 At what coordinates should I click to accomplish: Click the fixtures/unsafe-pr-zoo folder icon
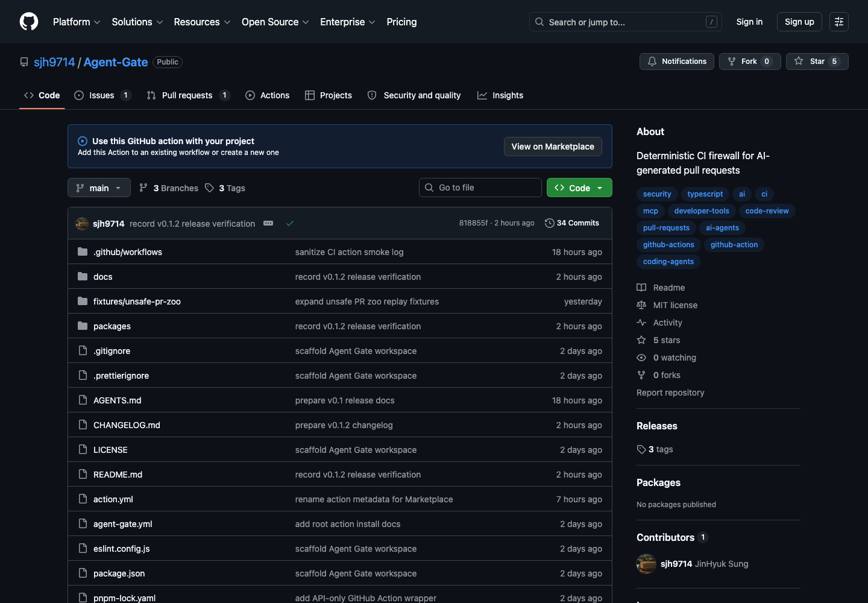[x=83, y=301]
